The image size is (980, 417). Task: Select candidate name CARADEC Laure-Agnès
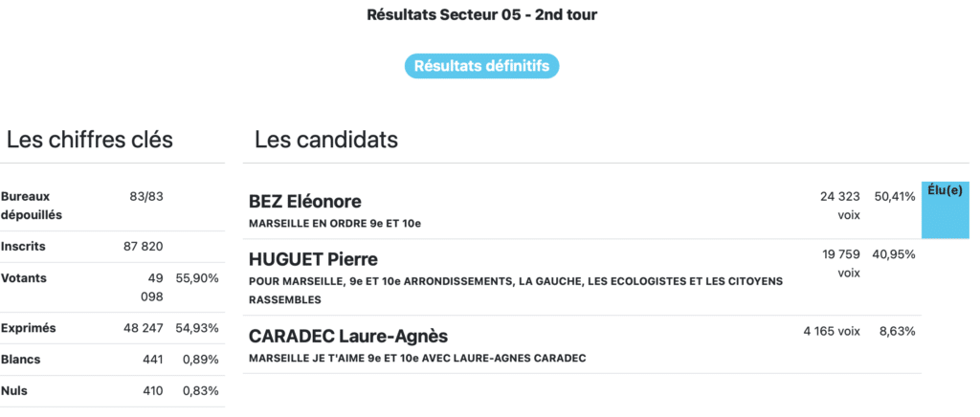(x=347, y=336)
